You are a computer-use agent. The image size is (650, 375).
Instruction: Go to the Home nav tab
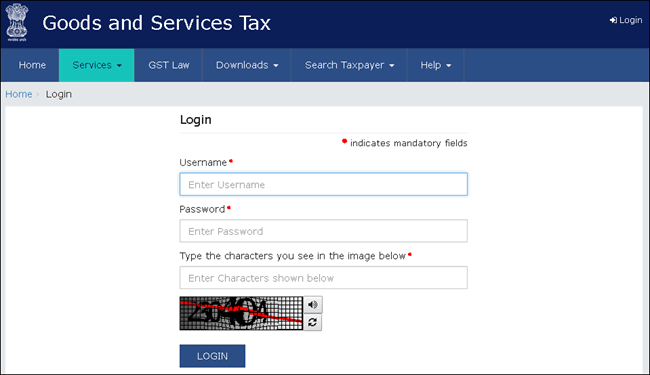(32, 65)
